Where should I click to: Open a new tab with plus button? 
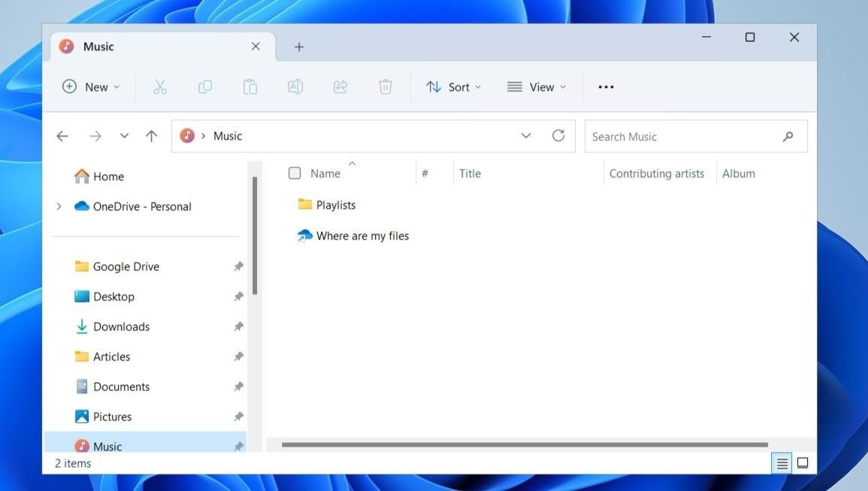[299, 47]
